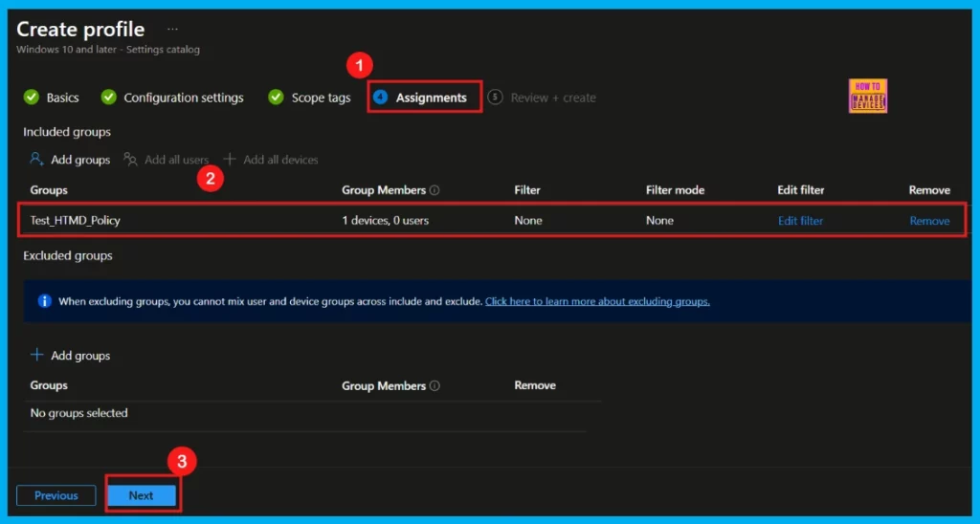Go back with the Previous button
This screenshot has width=980, height=524.
[x=56, y=495]
